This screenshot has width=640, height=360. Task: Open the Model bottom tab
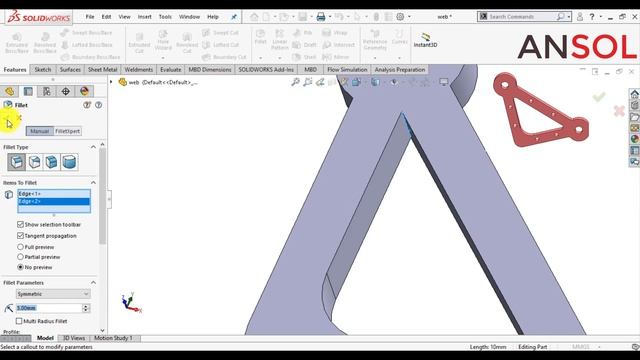45,338
